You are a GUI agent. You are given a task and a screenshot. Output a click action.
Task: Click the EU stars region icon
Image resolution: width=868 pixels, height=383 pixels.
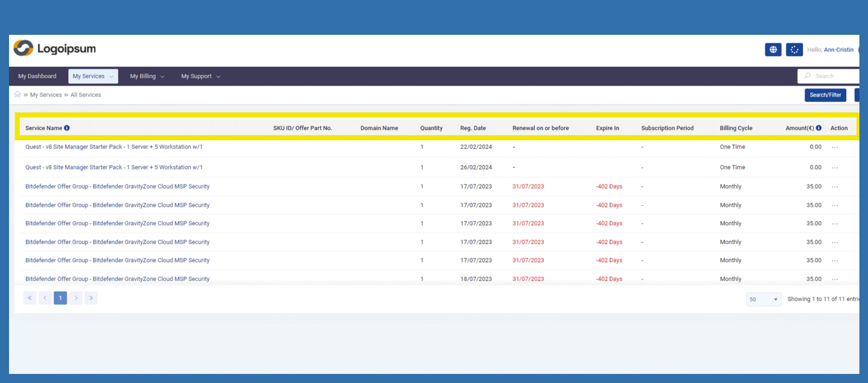point(794,50)
